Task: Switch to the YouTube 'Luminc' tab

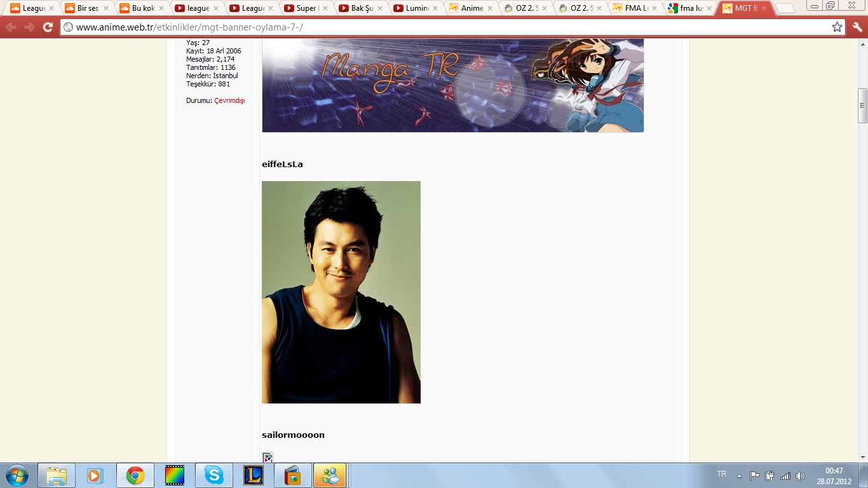Action: (x=416, y=8)
